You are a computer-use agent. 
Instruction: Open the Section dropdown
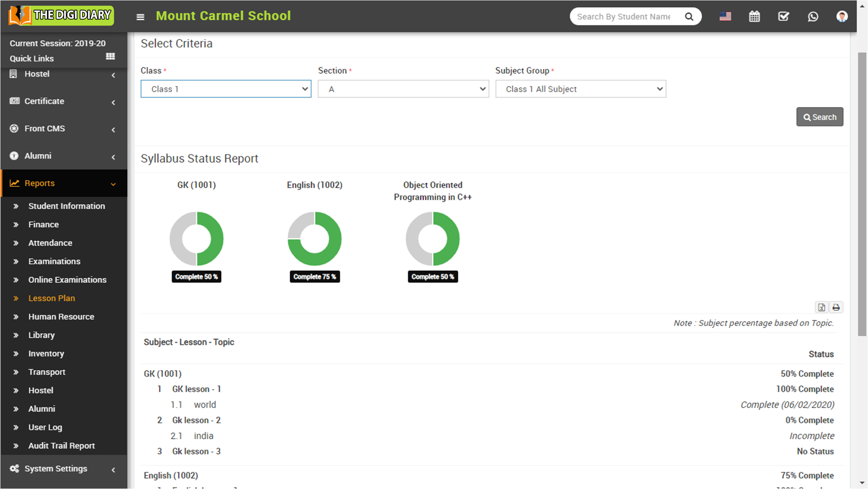[403, 89]
